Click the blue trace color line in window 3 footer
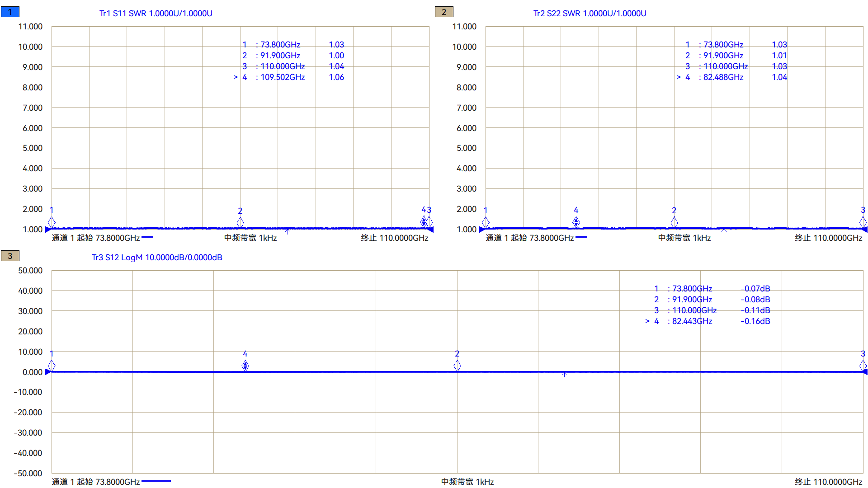 pyautogui.click(x=156, y=481)
